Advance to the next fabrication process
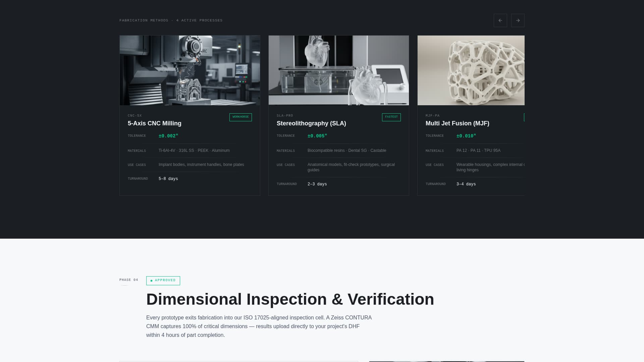 click(x=518, y=20)
